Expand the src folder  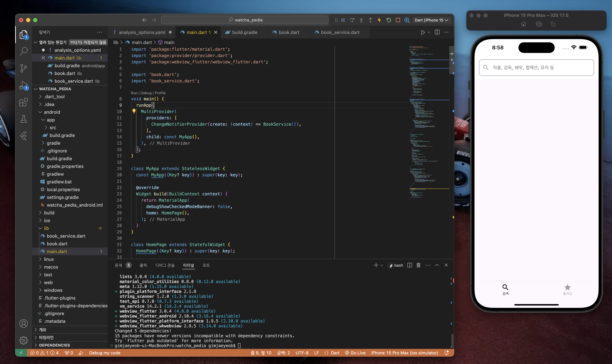click(70, 128)
